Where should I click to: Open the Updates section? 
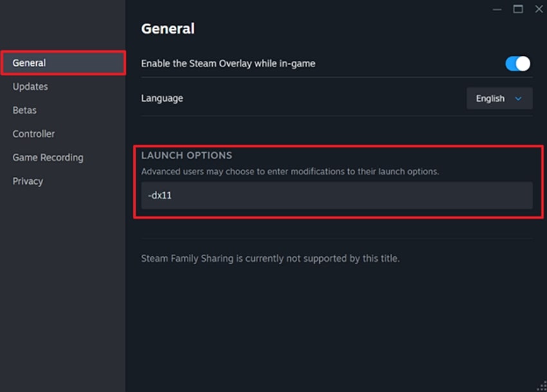pyautogui.click(x=30, y=86)
